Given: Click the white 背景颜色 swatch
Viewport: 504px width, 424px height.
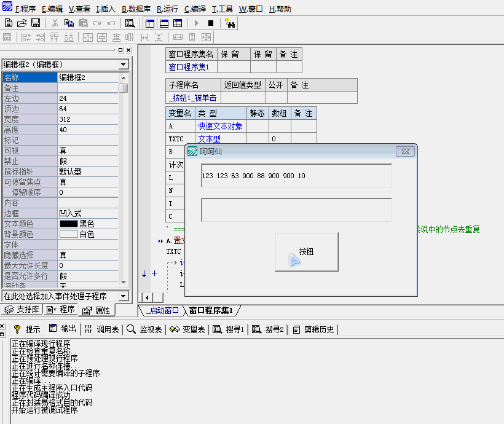Looking at the screenshot, I should click(68, 234).
